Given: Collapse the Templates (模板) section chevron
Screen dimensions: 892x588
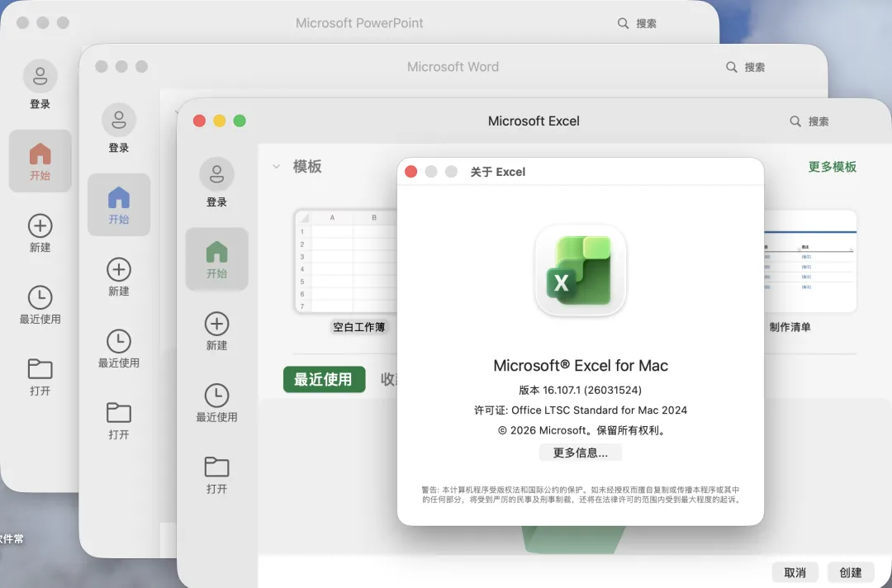Looking at the screenshot, I should tap(277, 167).
